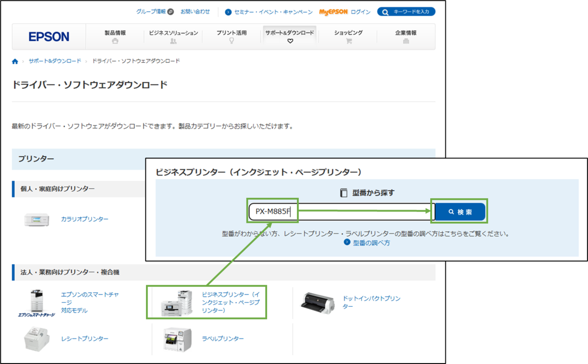Click the EPSON logo
Screen dimensions: 588x364
49,37
